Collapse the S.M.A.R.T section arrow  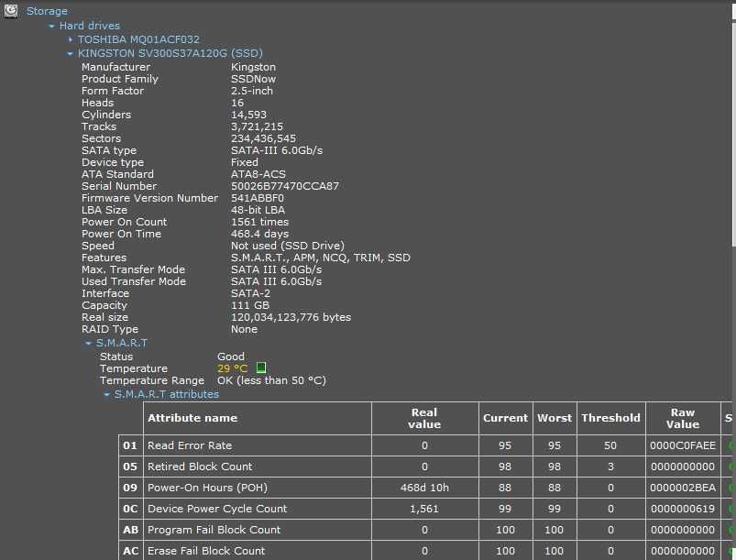(x=88, y=343)
